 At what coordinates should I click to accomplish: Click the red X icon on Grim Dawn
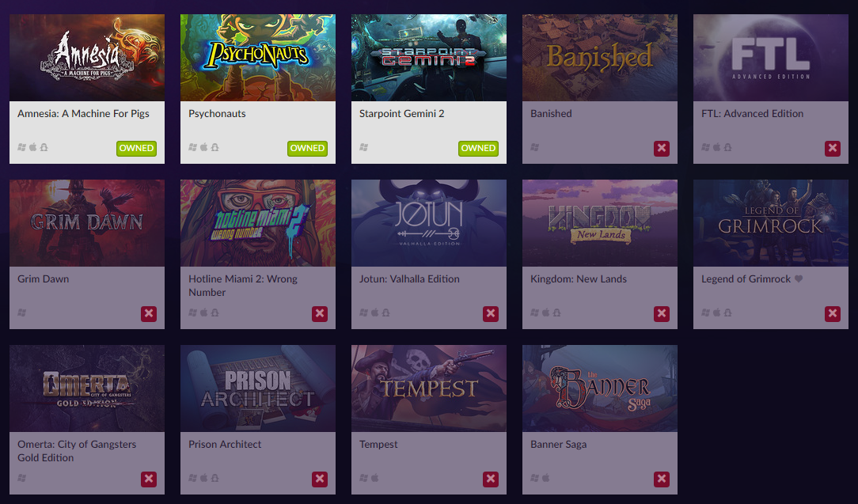149,313
